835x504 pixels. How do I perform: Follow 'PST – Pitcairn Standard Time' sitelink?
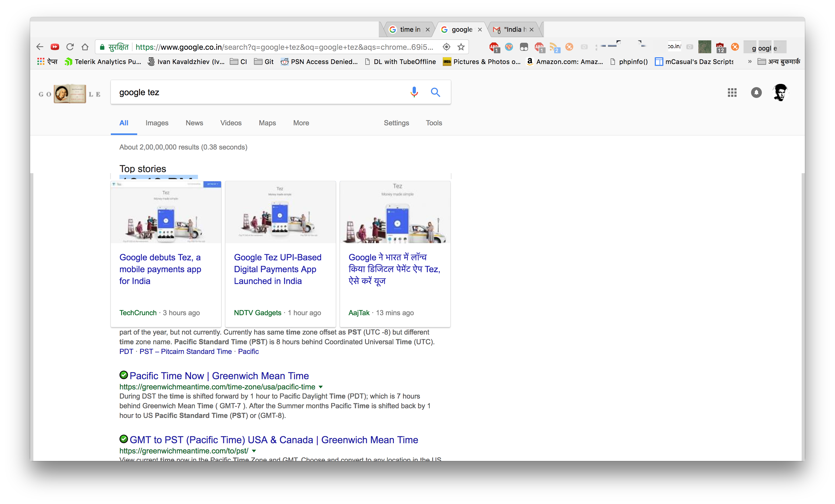pyautogui.click(x=186, y=352)
